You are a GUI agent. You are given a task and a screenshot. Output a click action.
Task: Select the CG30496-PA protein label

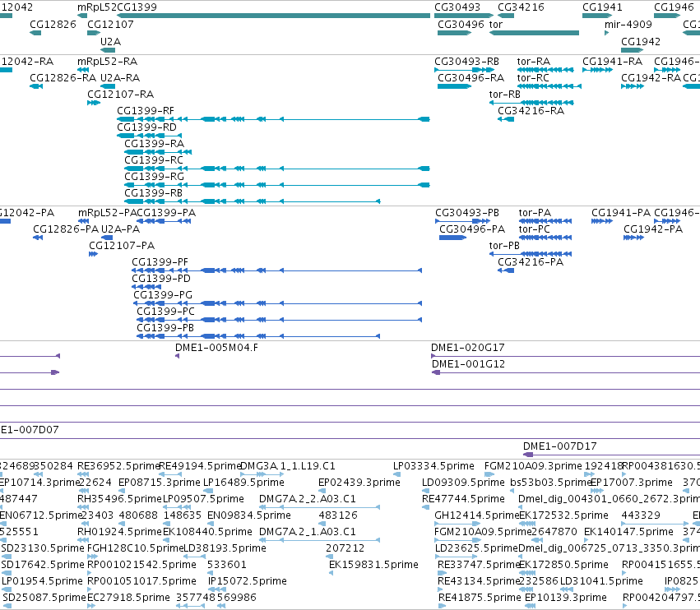tap(472, 229)
